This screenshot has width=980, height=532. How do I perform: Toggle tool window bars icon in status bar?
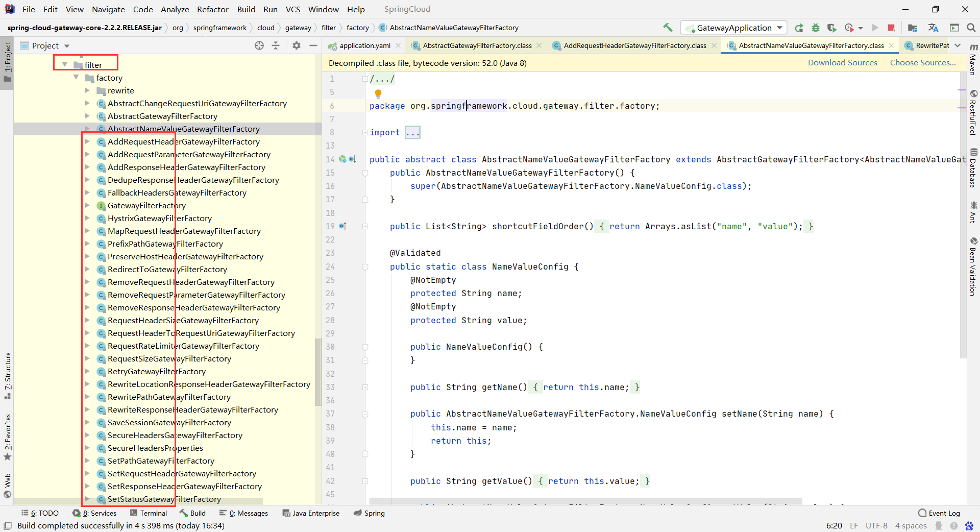pos(8,525)
